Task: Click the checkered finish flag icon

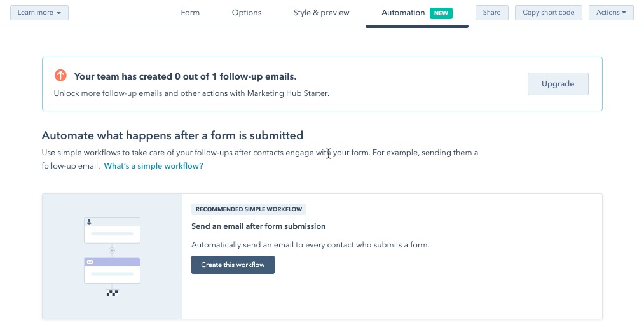Action: [x=112, y=293]
